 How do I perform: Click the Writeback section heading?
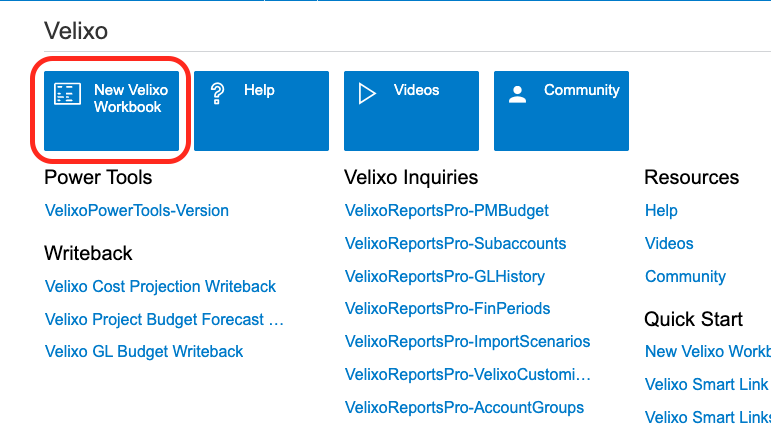point(89,253)
